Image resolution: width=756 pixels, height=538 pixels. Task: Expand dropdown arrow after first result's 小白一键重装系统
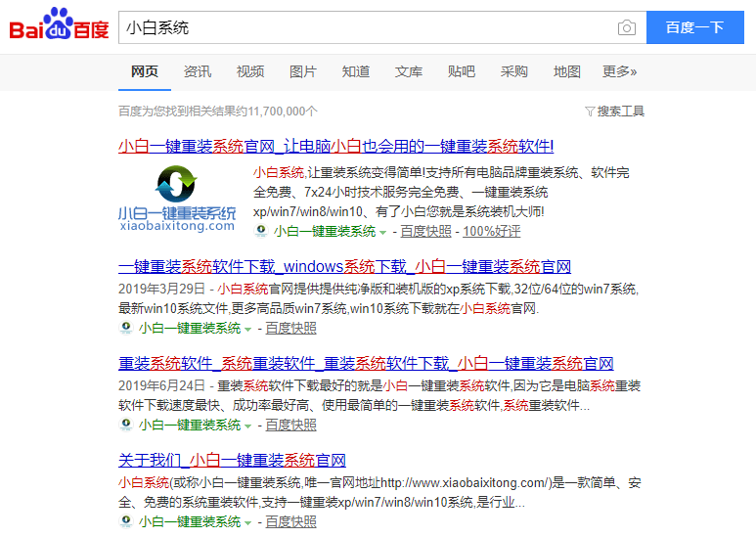pos(382,233)
